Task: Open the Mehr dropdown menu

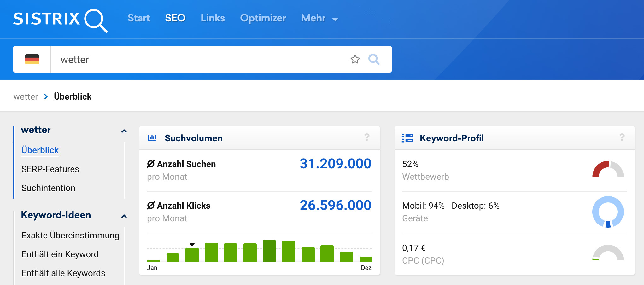Action: pyautogui.click(x=319, y=18)
